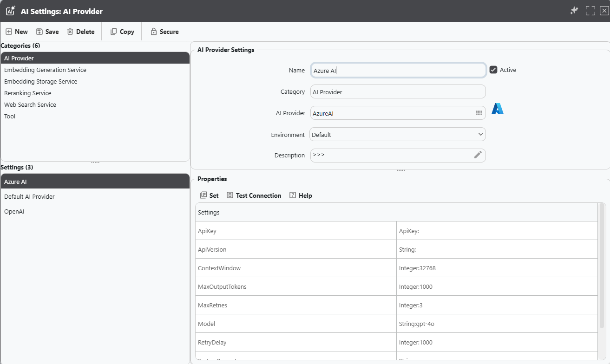Image resolution: width=610 pixels, height=364 pixels.
Task: Click the ApiKey: value cell
Action: (x=497, y=231)
